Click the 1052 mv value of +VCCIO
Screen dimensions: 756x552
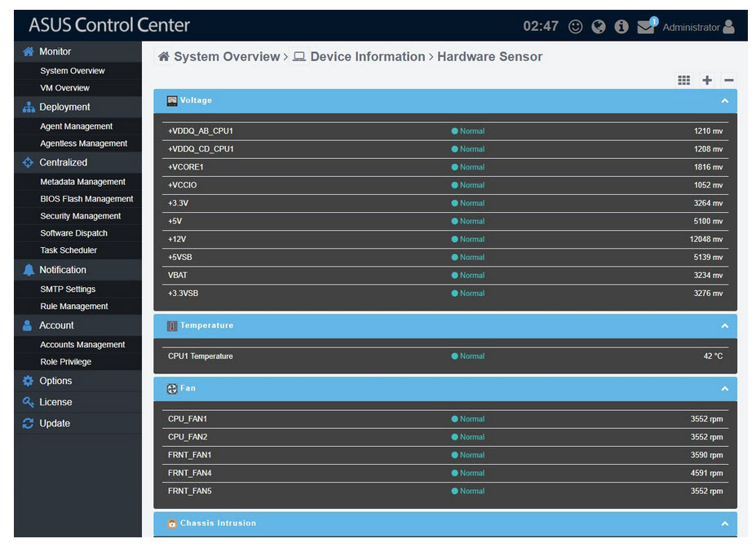[x=708, y=185]
